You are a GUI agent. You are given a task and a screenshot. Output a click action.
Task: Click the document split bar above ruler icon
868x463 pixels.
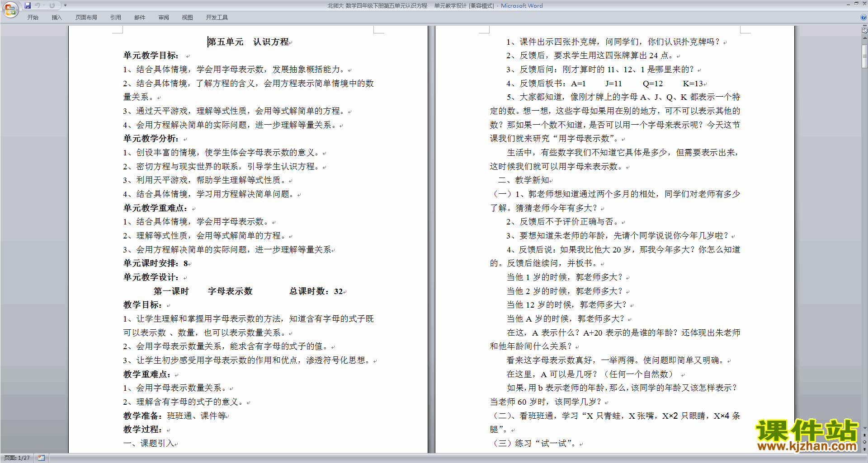click(864, 26)
